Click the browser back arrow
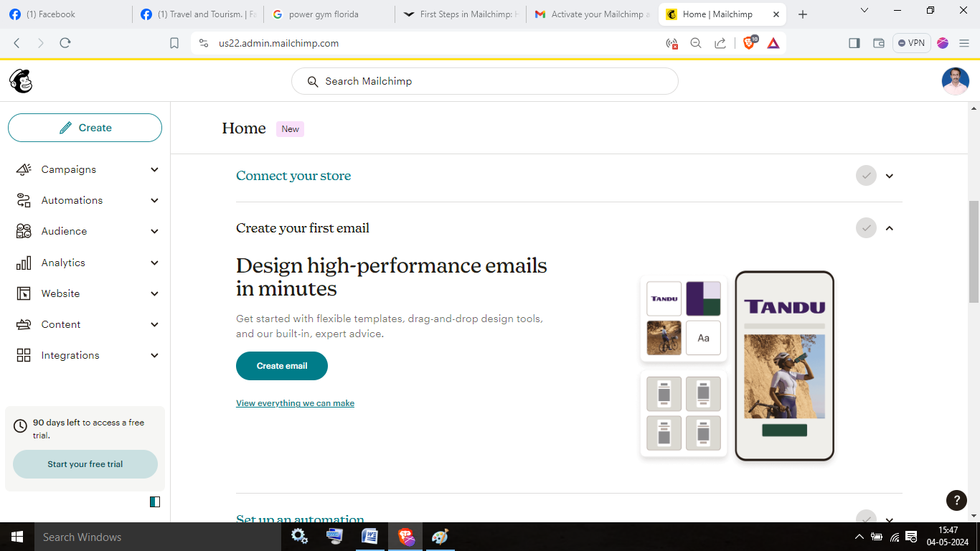The width and height of the screenshot is (980, 551). coord(17,43)
